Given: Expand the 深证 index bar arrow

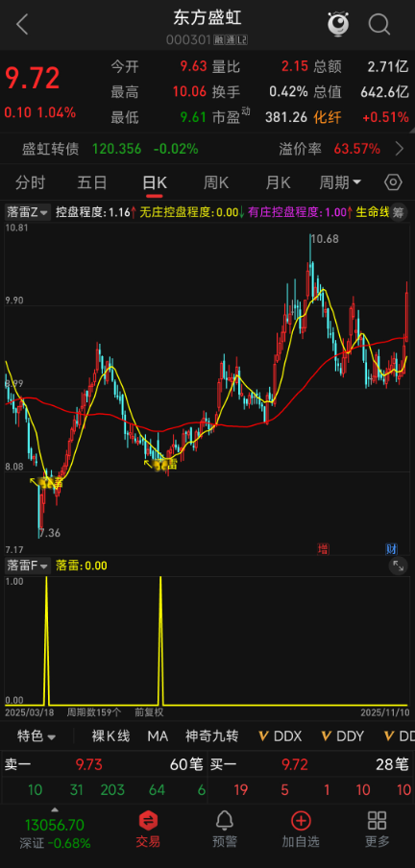Looking at the screenshot, I should tap(55, 808).
